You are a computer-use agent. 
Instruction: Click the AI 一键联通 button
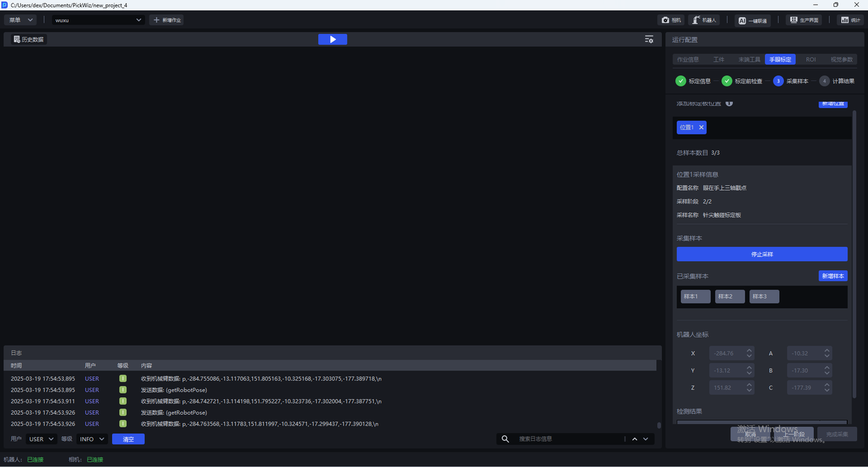tap(753, 20)
